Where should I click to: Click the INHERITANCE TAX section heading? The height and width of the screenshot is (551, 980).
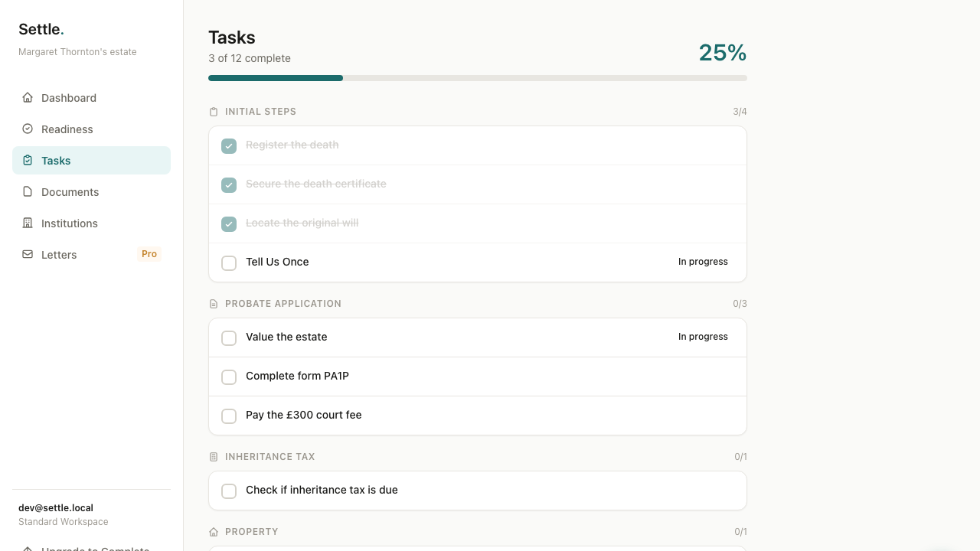pyautogui.click(x=269, y=457)
